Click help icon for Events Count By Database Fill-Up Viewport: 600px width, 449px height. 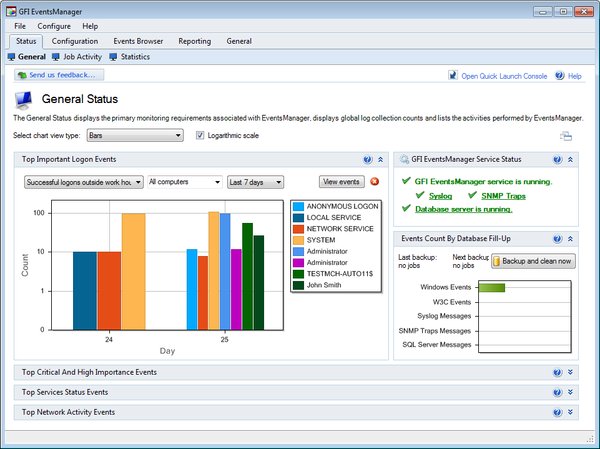pos(558,239)
